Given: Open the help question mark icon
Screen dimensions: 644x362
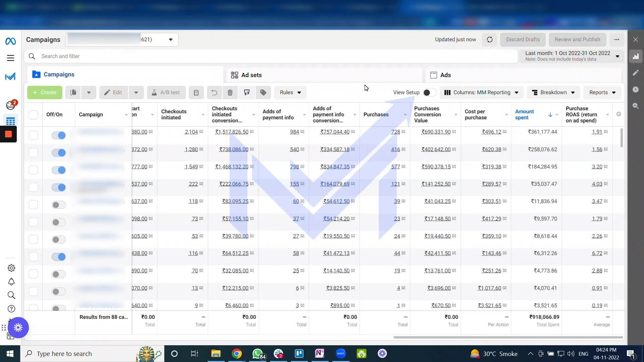Looking at the screenshot, I should pos(11,309).
